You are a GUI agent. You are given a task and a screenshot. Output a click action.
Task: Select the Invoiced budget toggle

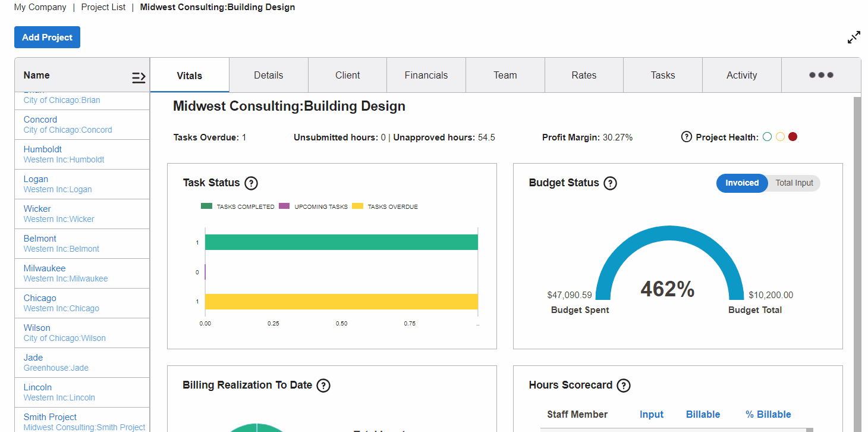click(741, 183)
